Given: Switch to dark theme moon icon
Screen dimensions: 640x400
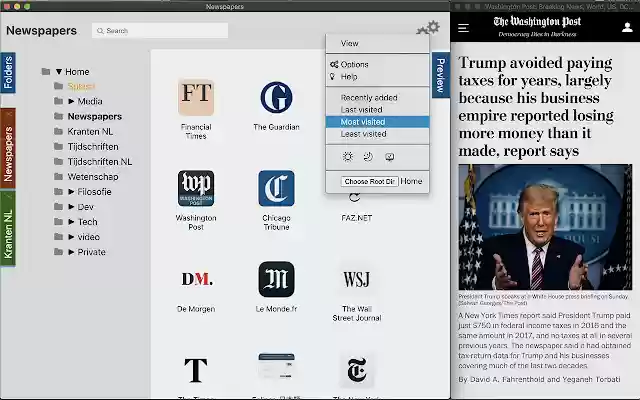Looking at the screenshot, I should [x=368, y=157].
